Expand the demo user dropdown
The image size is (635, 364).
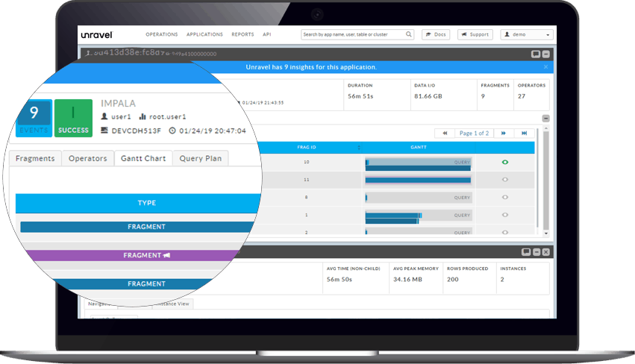(x=527, y=34)
